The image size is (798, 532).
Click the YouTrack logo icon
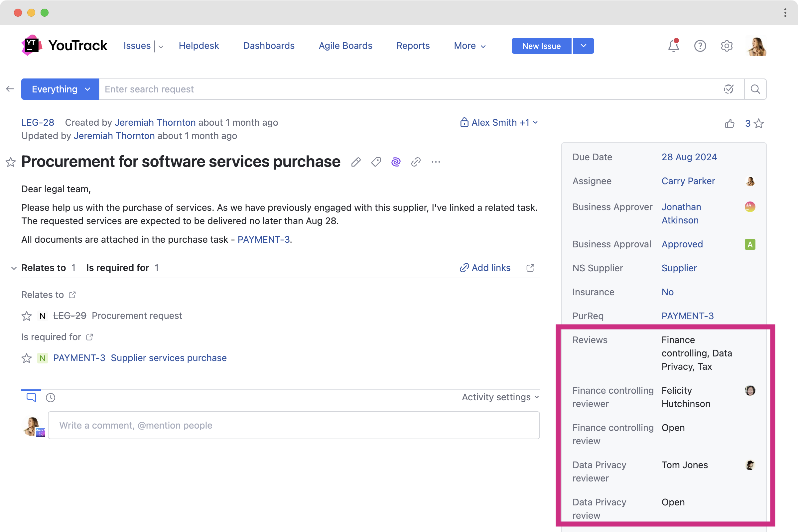tap(32, 46)
